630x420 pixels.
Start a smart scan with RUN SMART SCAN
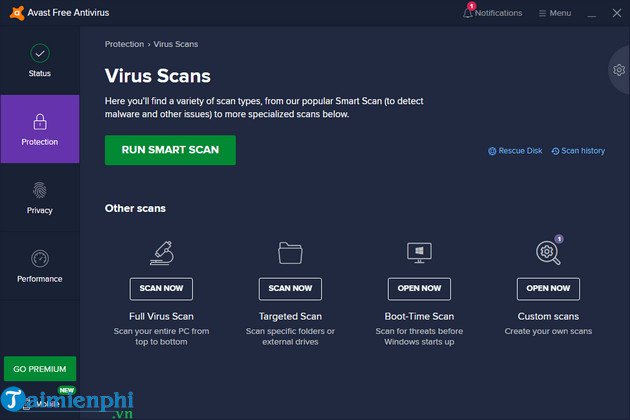point(170,150)
